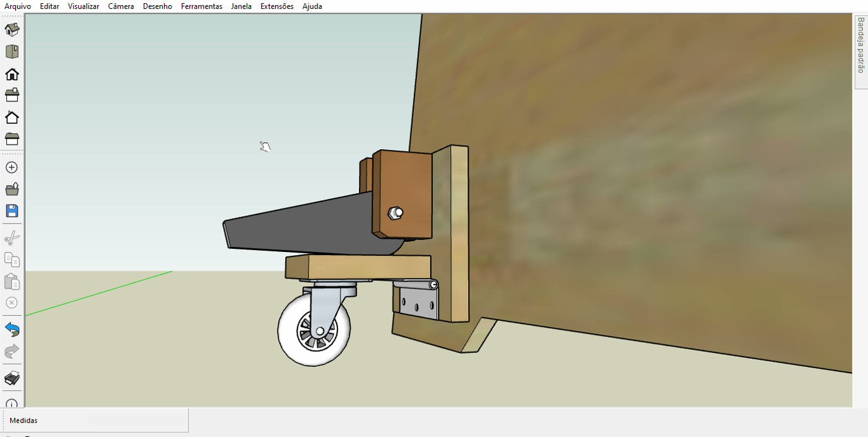Select the Top view icon
The height and width of the screenshot is (437, 868).
pos(12,52)
